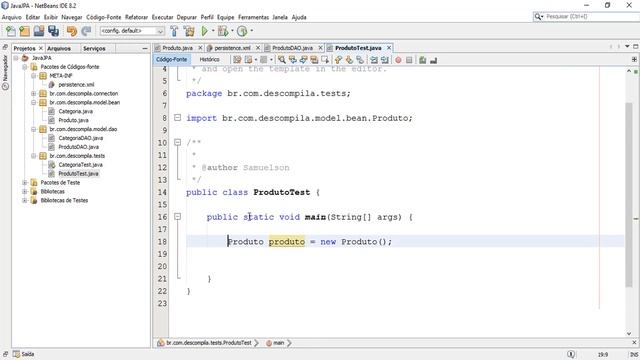Click the Shift Line Right icon
The image size is (640, 360).
tap(384, 60)
